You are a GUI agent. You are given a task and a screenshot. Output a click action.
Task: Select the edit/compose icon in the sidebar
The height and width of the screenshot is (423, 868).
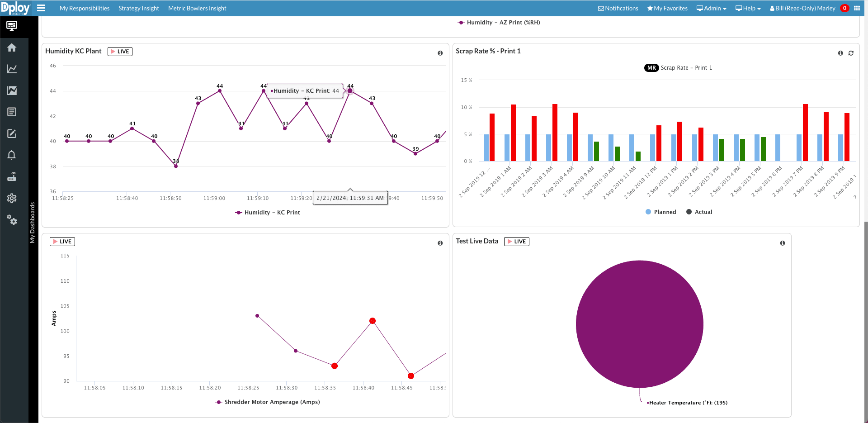12,133
